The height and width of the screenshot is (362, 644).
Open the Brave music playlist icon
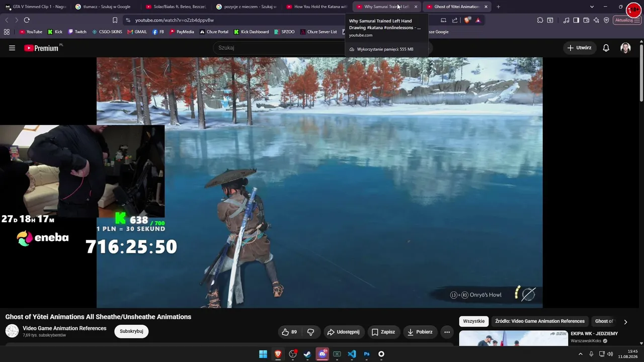point(567,20)
